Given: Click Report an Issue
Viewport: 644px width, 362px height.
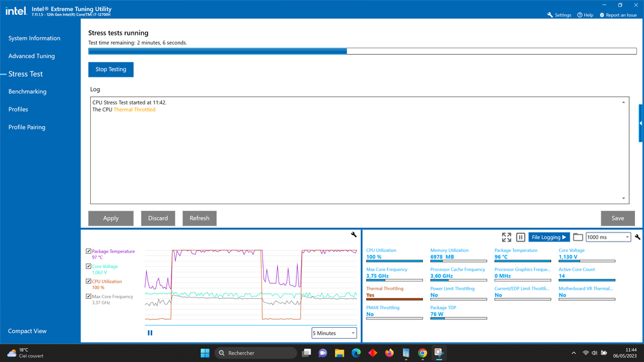Looking at the screenshot, I should (618, 15).
